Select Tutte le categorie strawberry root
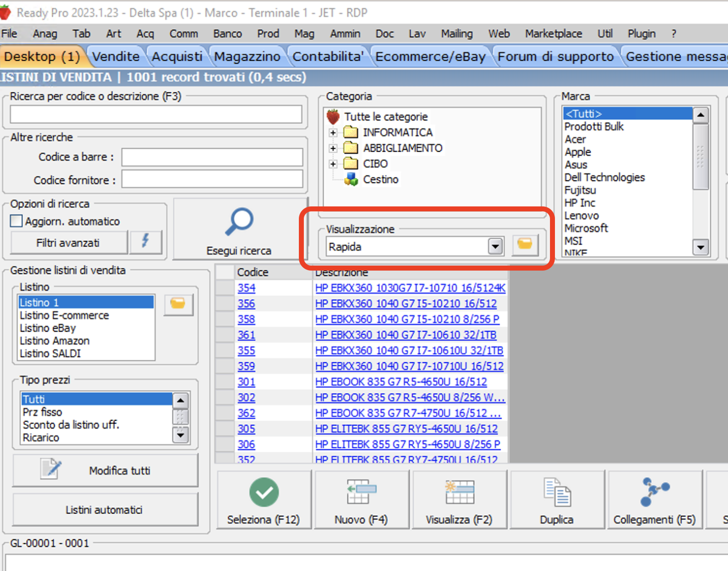The width and height of the screenshot is (728, 571). click(x=333, y=117)
